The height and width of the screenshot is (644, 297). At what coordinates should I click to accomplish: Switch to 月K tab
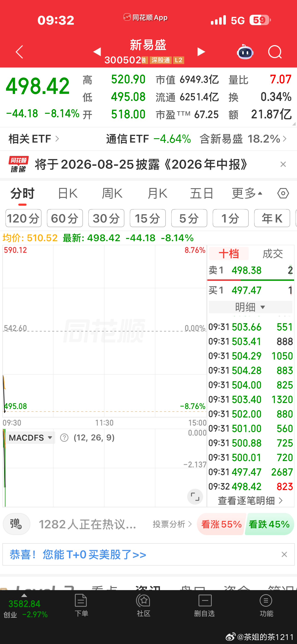click(x=157, y=193)
